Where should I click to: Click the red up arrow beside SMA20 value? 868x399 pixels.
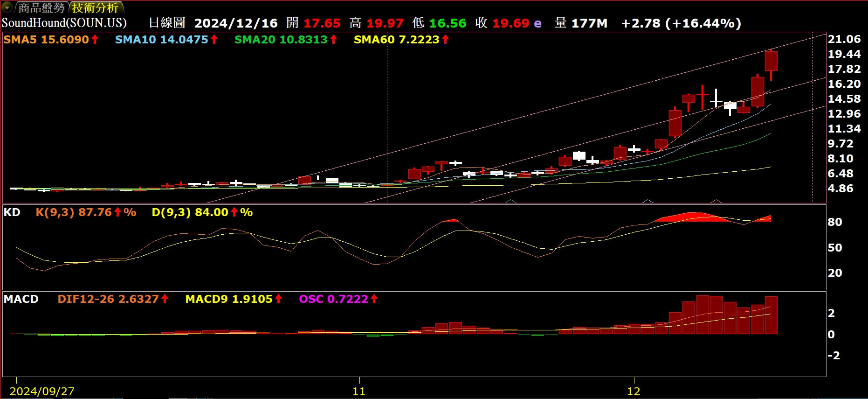[x=334, y=40]
